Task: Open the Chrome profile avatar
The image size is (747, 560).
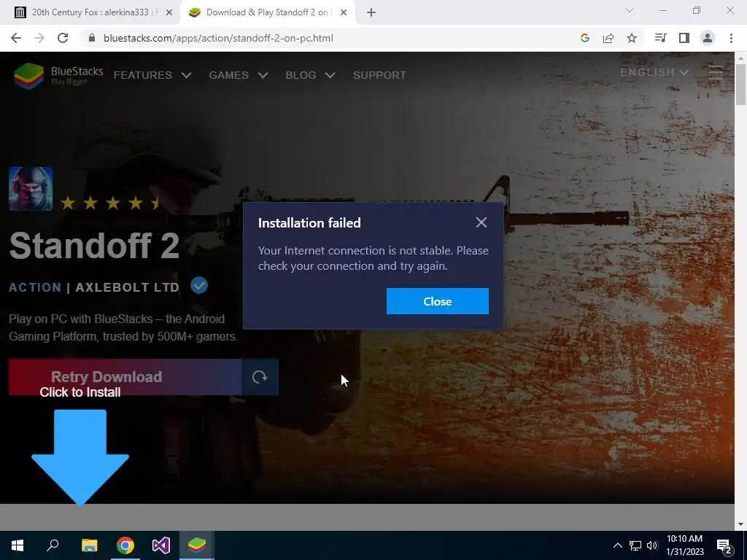Action: point(708,38)
